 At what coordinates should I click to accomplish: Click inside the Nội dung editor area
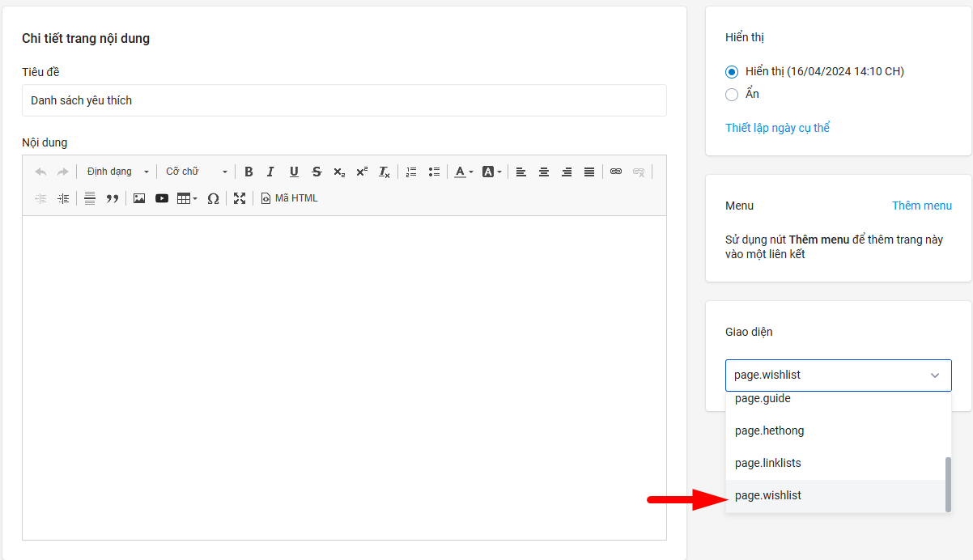pyautogui.click(x=344, y=377)
